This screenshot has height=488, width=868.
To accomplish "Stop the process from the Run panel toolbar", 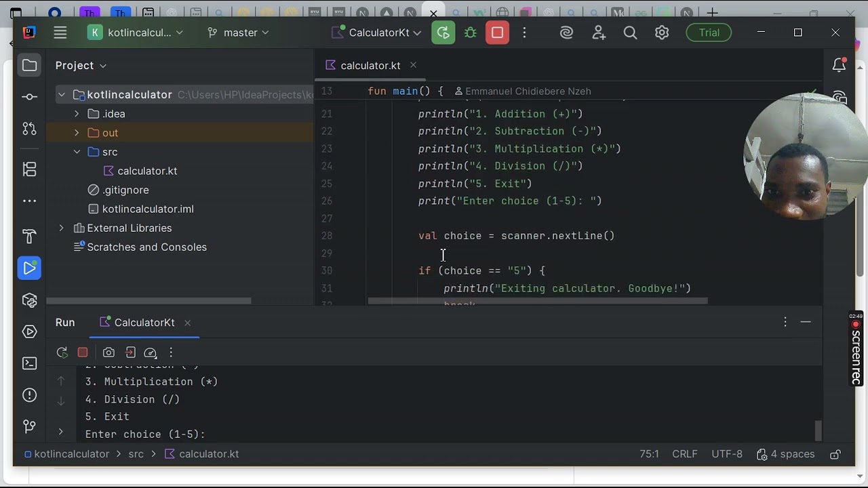I will coord(83,352).
